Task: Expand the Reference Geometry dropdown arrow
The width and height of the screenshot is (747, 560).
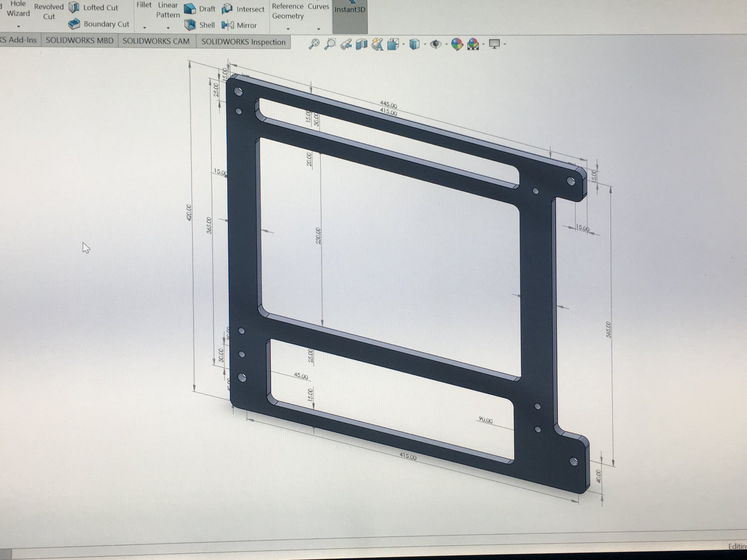Action: [x=288, y=29]
